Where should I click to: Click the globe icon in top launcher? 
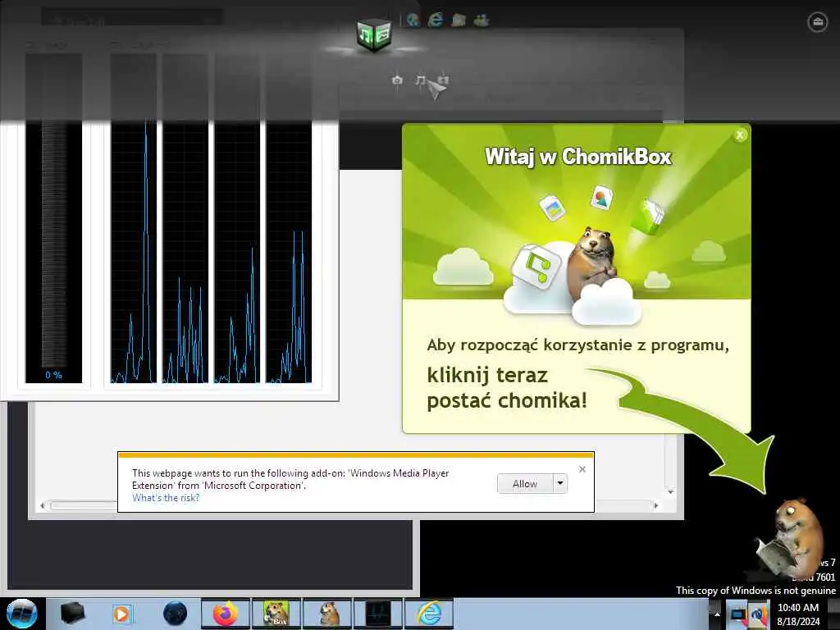pos(413,21)
